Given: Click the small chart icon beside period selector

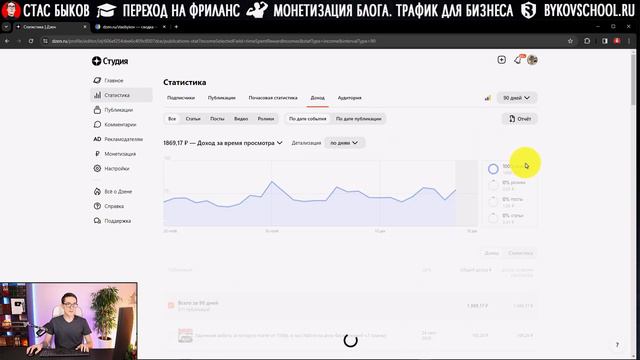Looking at the screenshot, I should [x=488, y=98].
